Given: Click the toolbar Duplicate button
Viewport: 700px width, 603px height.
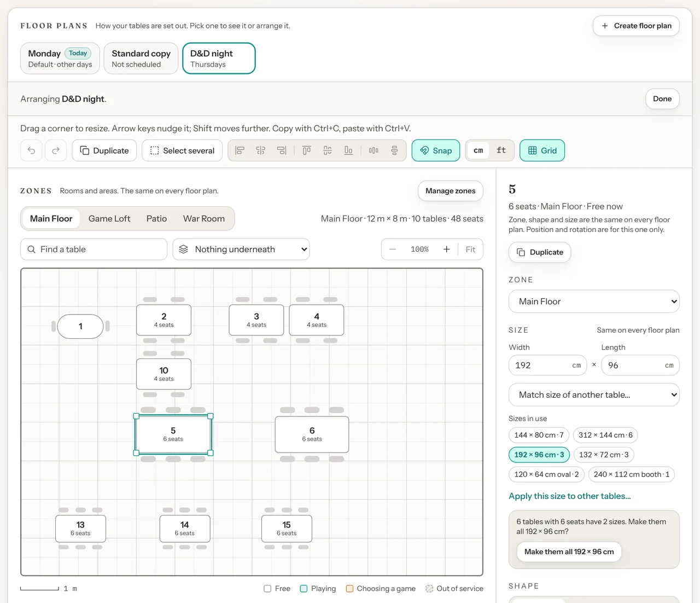Looking at the screenshot, I should (104, 150).
